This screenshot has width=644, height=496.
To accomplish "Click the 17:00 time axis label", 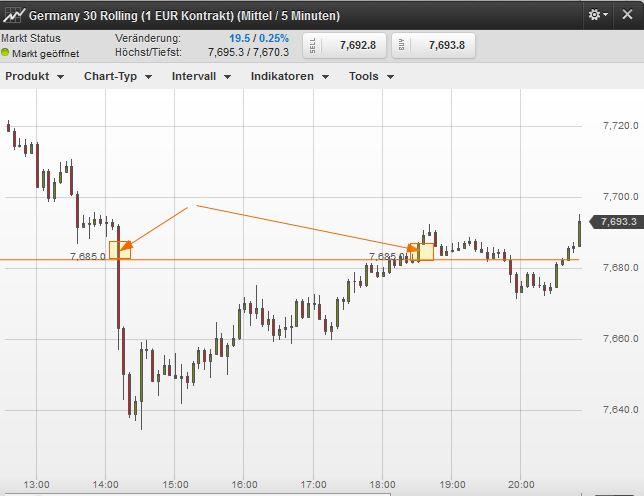I will 313,485.
